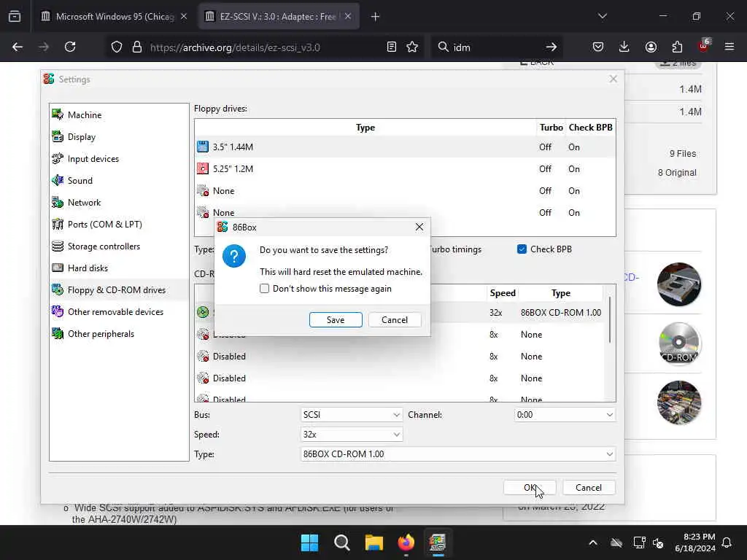The height and width of the screenshot is (560, 747).
Task: Open Firefox extensions menu
Action: [677, 47]
